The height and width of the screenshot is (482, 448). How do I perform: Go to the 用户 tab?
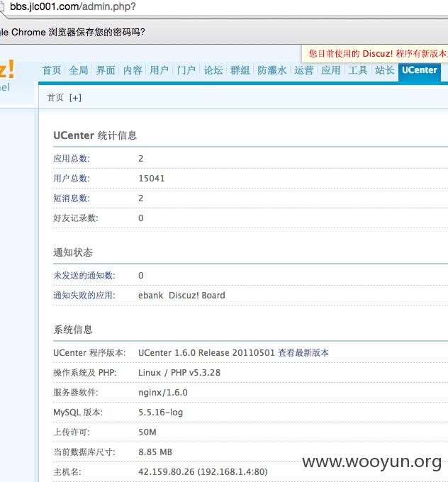pos(159,70)
